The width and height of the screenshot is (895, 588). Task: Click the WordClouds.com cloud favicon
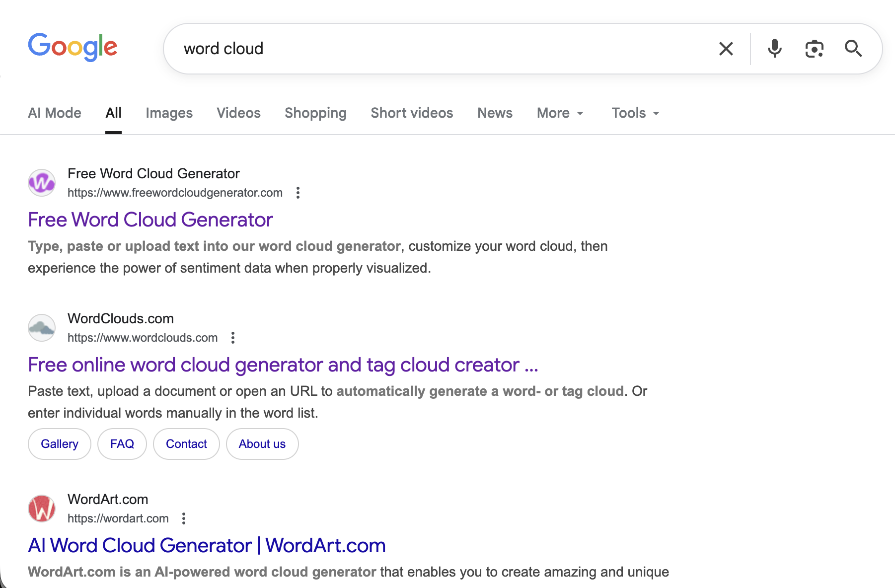42,328
